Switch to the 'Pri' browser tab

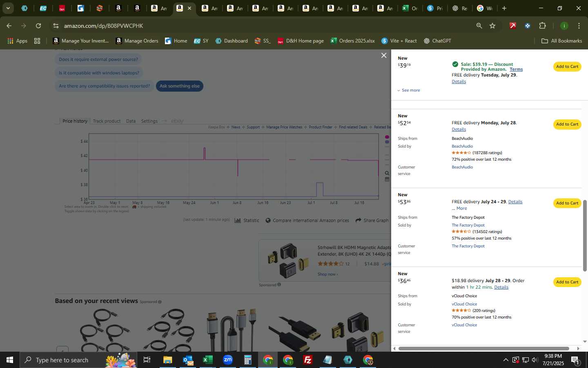[x=435, y=8]
